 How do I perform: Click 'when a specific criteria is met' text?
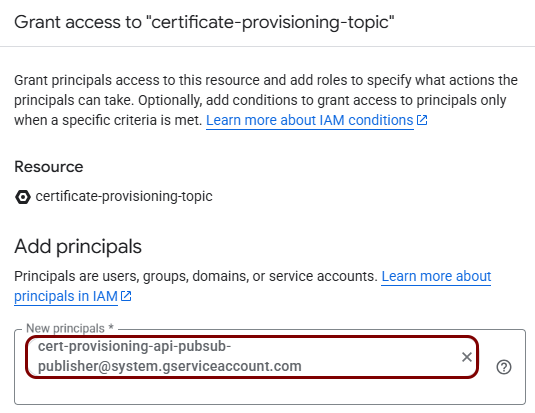(x=108, y=120)
